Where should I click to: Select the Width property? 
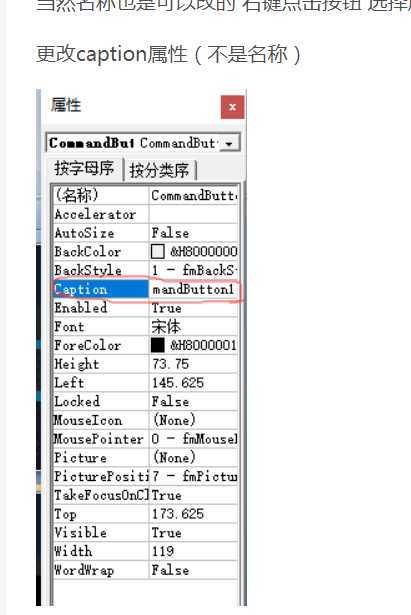[x=101, y=551]
